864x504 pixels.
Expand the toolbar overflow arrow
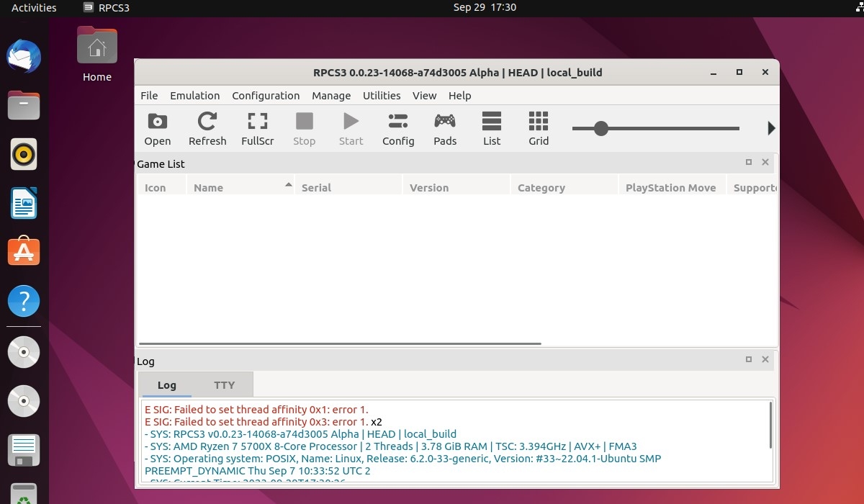[x=771, y=128]
